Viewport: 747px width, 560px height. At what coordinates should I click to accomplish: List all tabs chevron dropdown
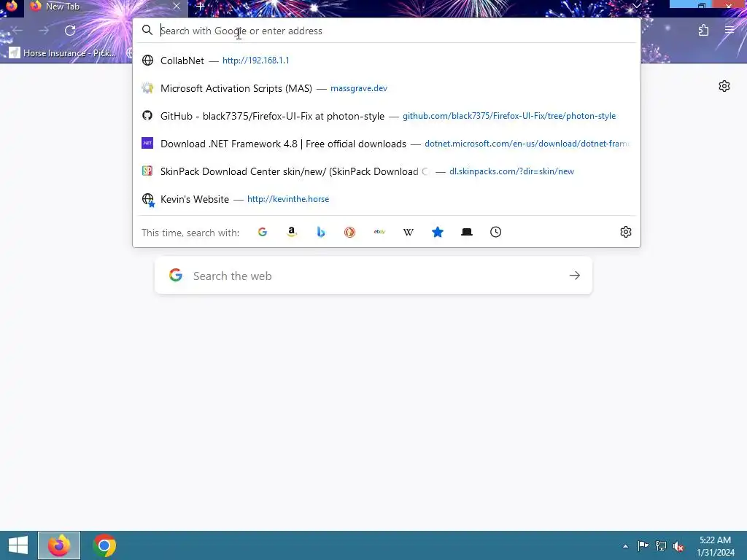[636, 6]
